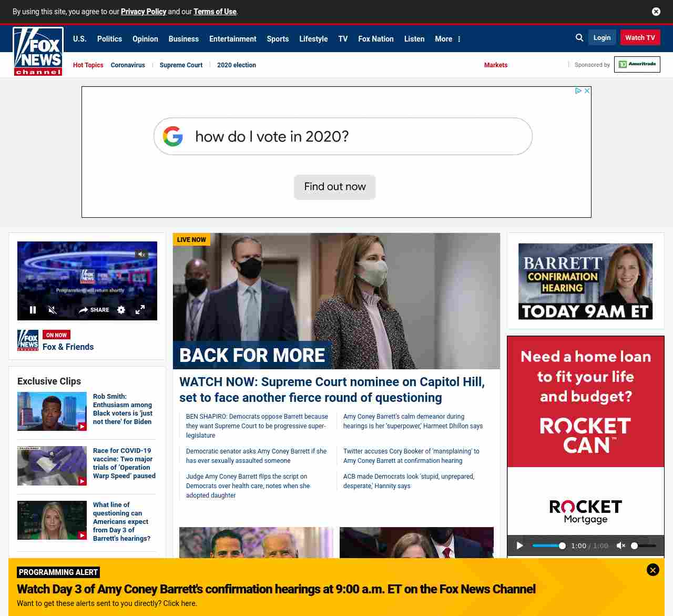673x616 pixels.
Task: Open Rob Smith exclusive clip thumbnail
Action: coord(52,411)
